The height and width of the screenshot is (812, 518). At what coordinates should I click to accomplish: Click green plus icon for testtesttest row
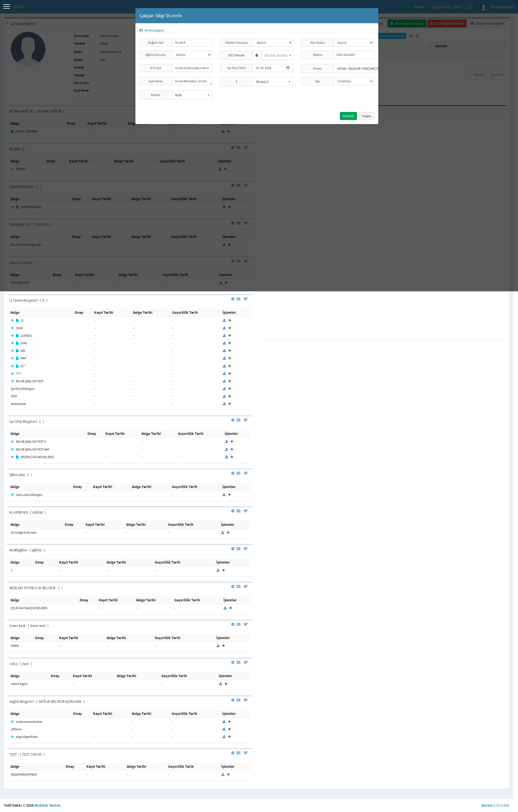(230, 404)
